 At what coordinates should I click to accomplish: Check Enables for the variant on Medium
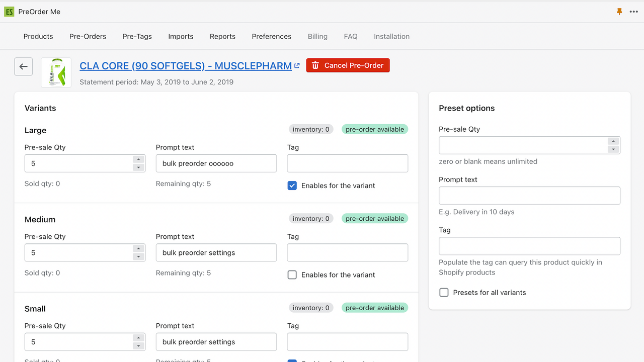(x=292, y=275)
